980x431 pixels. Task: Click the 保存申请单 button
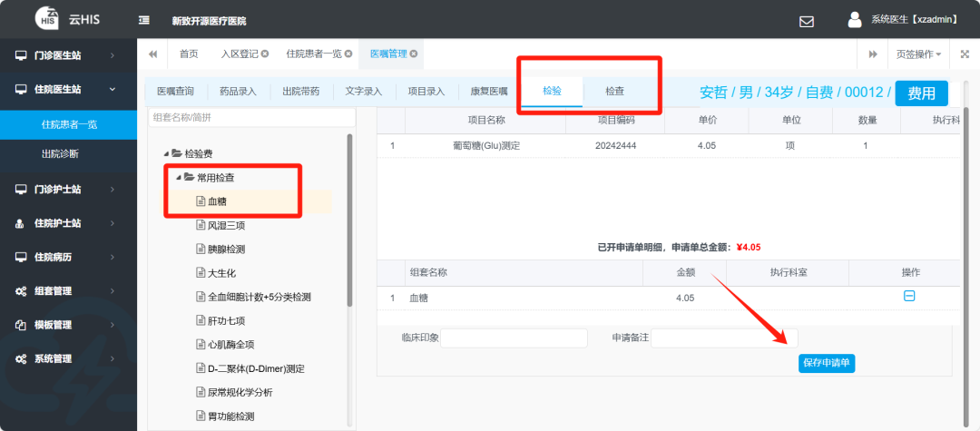click(x=827, y=363)
